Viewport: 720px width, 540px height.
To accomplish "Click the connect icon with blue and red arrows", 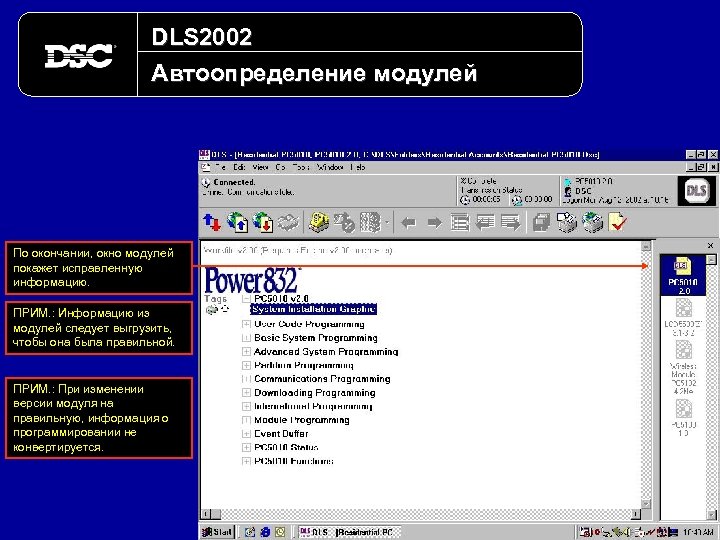I will (x=212, y=223).
